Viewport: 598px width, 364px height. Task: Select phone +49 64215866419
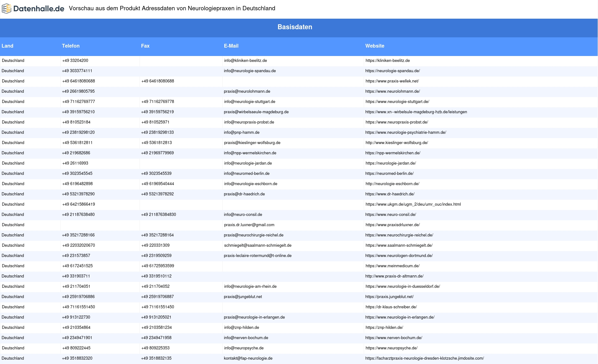coord(78,204)
